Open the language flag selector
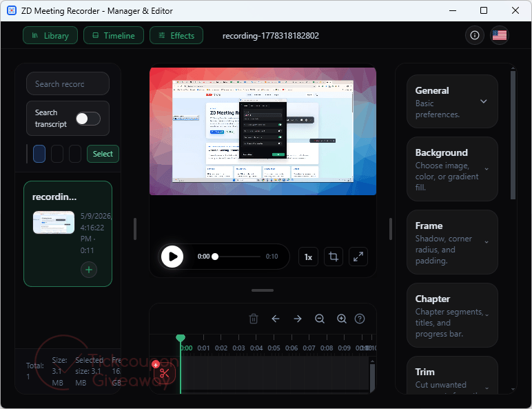Screen dimensions: 532x409 point(500,35)
